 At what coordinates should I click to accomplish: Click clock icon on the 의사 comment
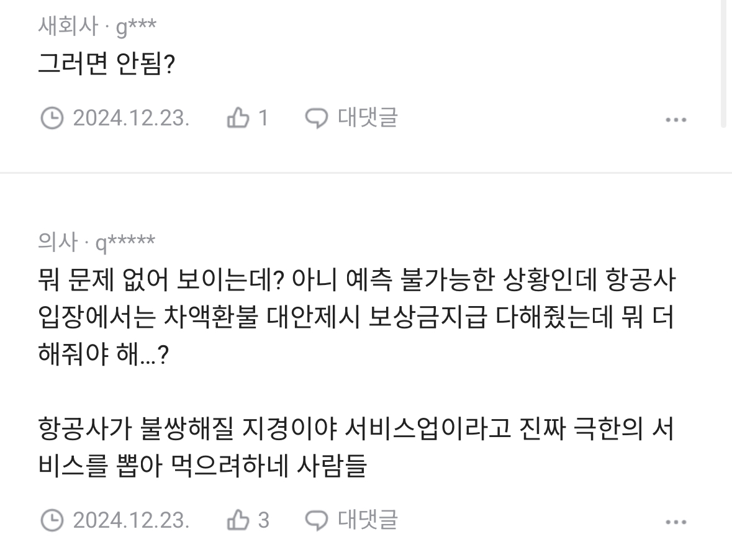(52, 520)
